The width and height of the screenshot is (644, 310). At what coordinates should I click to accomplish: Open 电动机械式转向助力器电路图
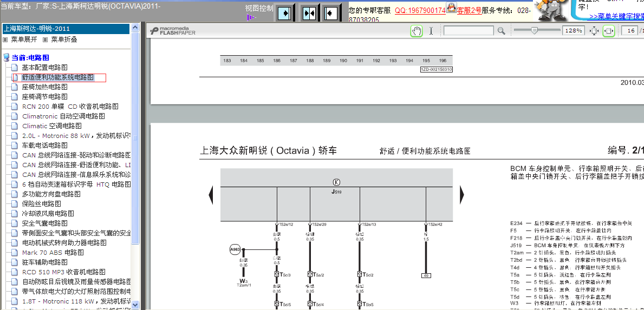tap(64, 243)
